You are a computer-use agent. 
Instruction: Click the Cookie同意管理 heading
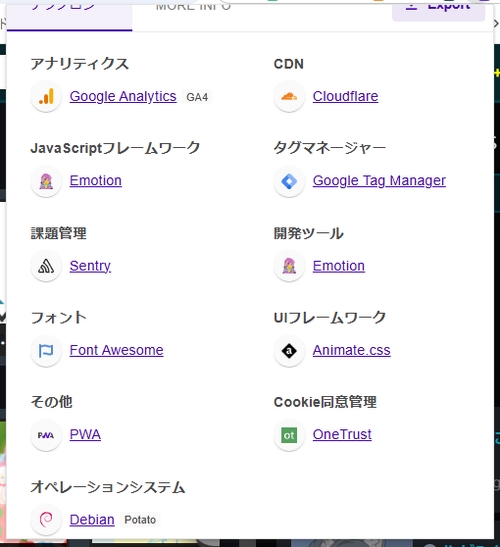pos(325,402)
